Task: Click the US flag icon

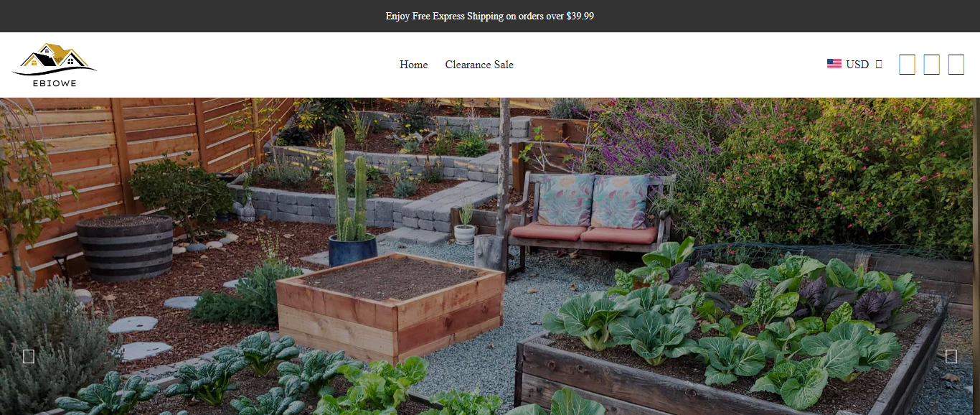Action: pos(834,64)
